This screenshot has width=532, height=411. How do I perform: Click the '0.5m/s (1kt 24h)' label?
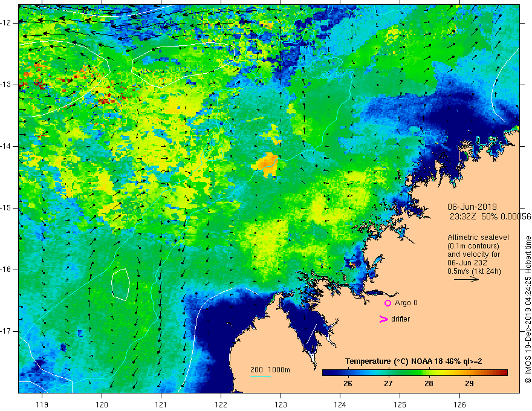click(474, 271)
